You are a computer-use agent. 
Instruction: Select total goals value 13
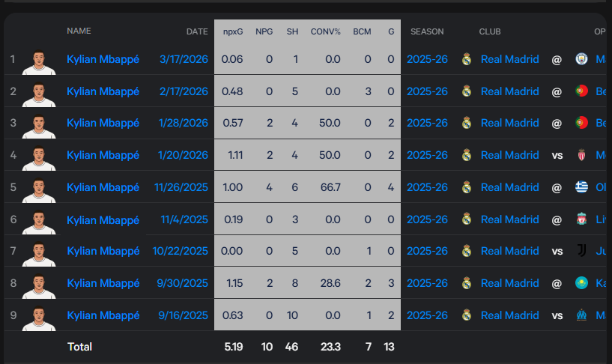coord(389,347)
